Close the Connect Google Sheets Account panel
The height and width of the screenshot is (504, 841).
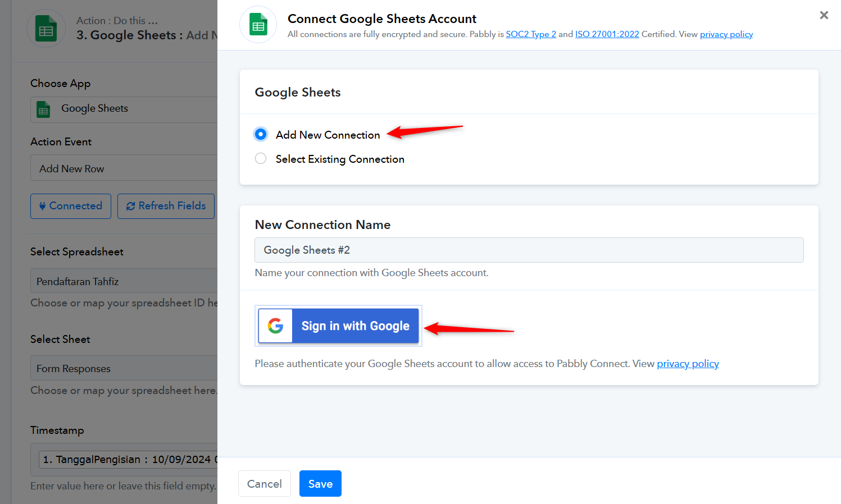click(824, 15)
